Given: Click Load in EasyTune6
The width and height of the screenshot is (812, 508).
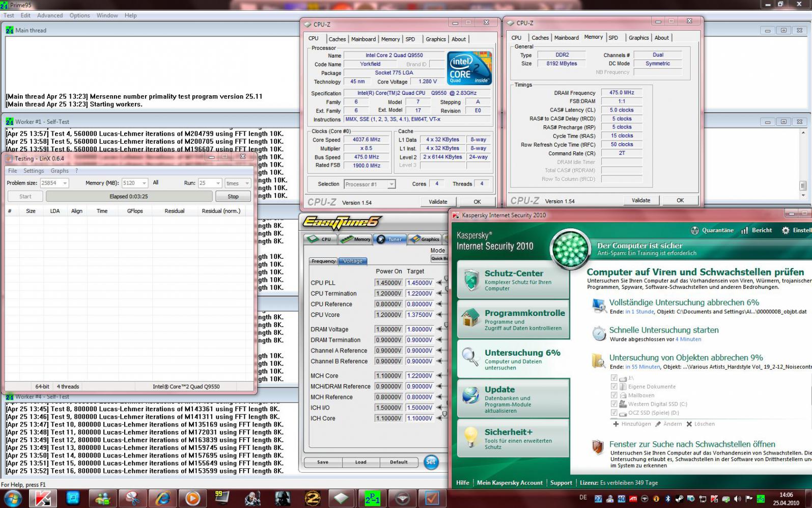Looking at the screenshot, I should (361, 462).
